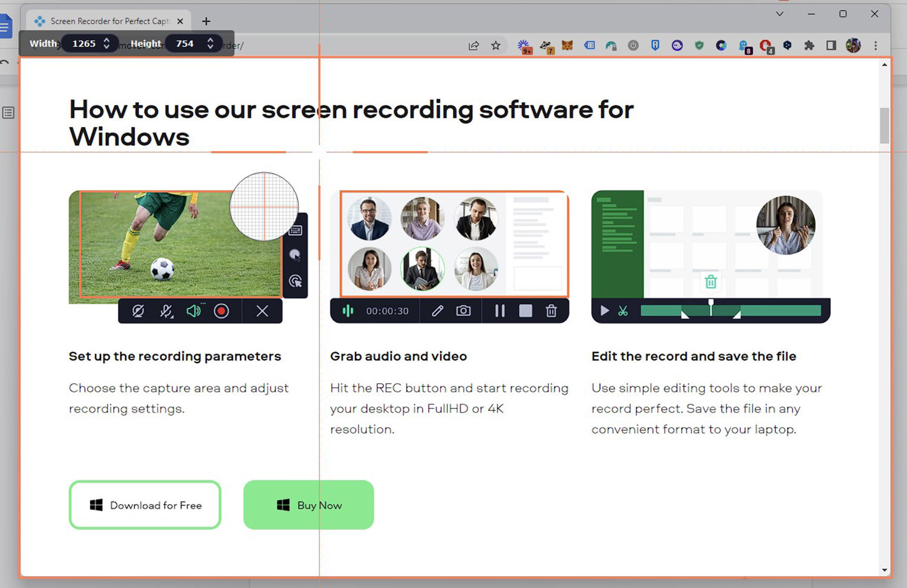Click the Grab audio and video heading
This screenshot has height=588, width=907.
point(398,357)
